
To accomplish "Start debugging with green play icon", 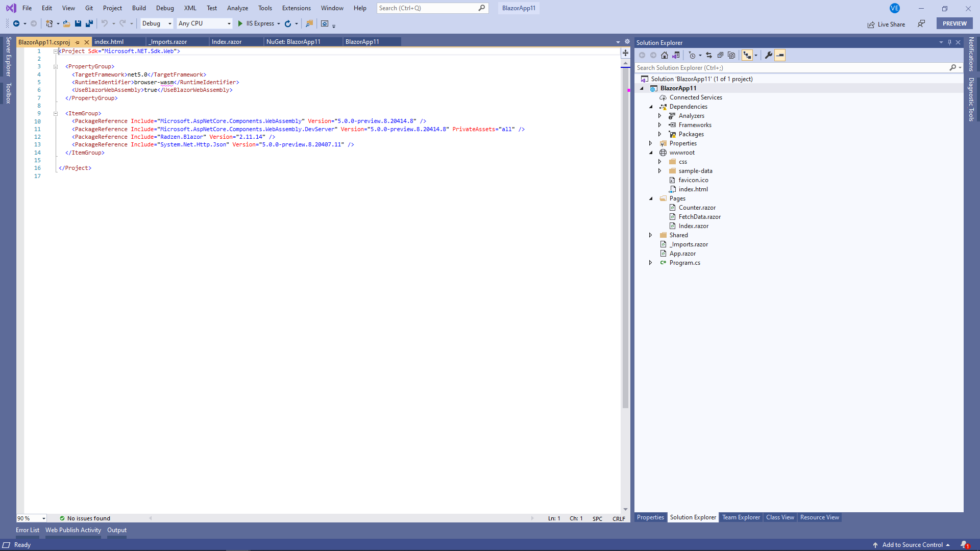I will [x=240, y=23].
